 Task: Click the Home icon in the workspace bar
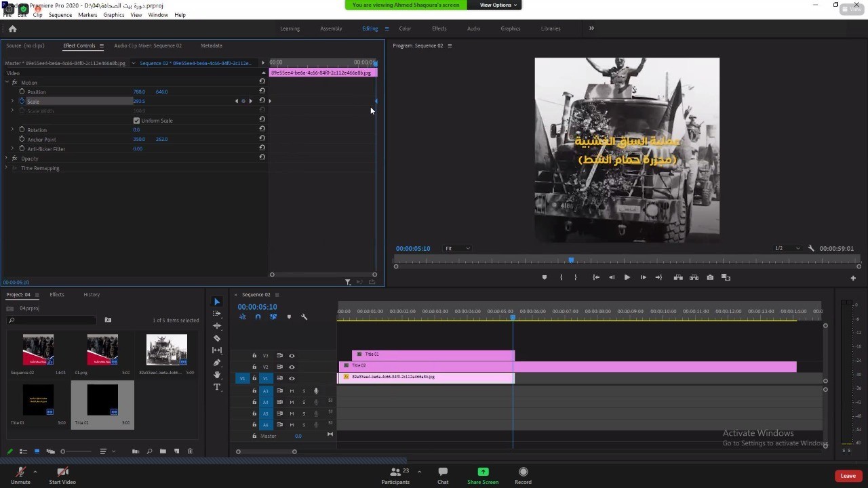[12, 28]
